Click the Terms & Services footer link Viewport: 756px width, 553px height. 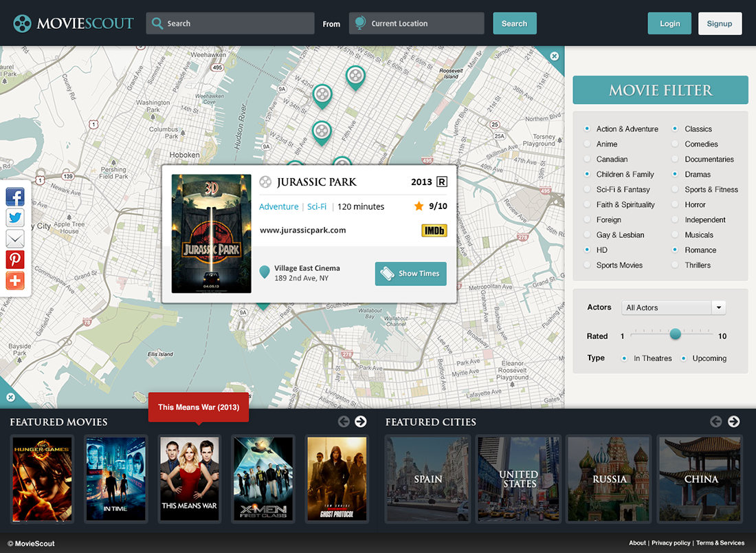720,543
